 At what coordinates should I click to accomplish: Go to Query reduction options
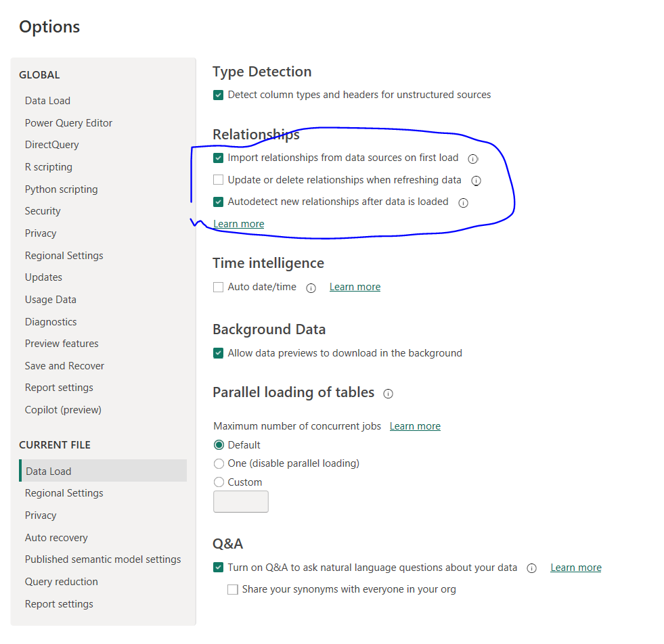(x=61, y=582)
